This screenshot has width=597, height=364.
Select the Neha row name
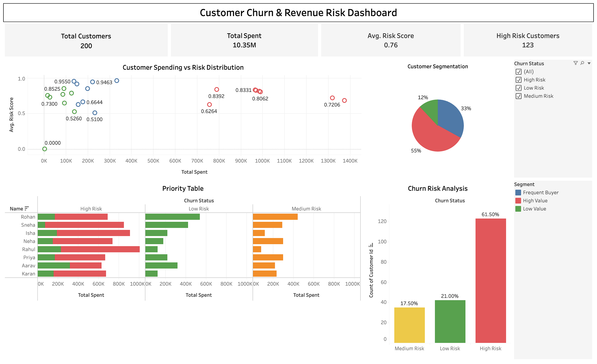[x=29, y=241]
